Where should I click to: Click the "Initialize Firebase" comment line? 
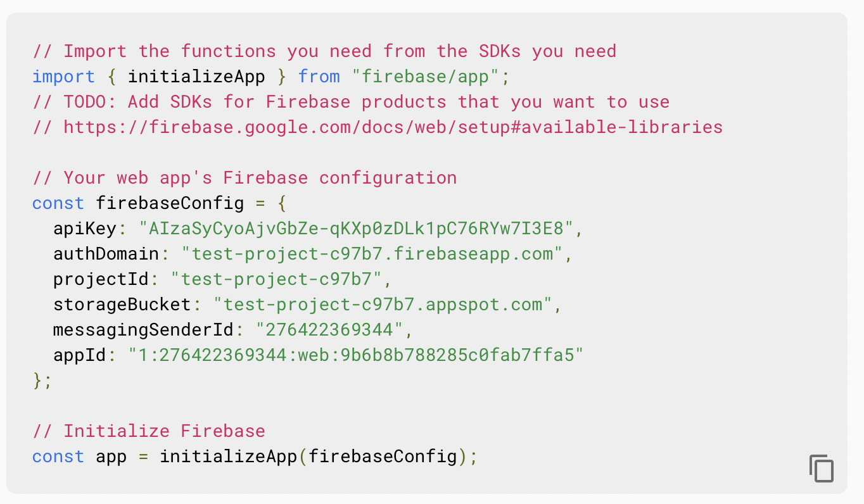point(149,431)
